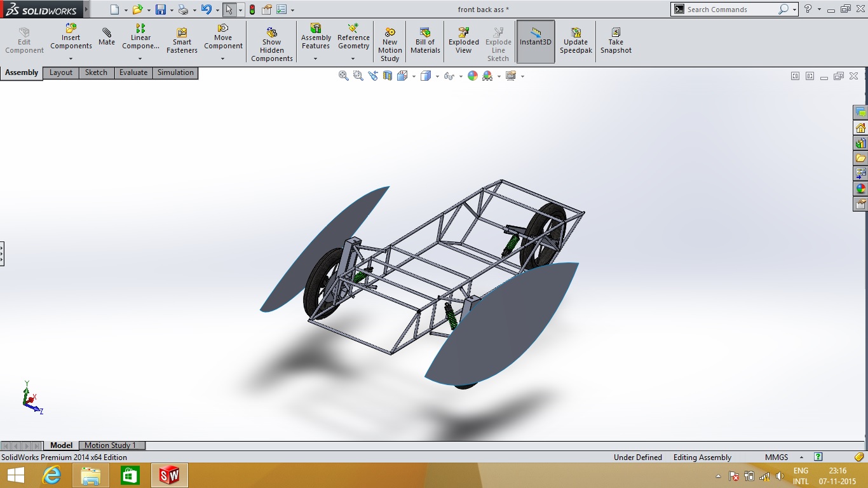This screenshot has height=488, width=868.
Task: Open the Help question mark menu
Action: coord(808,9)
